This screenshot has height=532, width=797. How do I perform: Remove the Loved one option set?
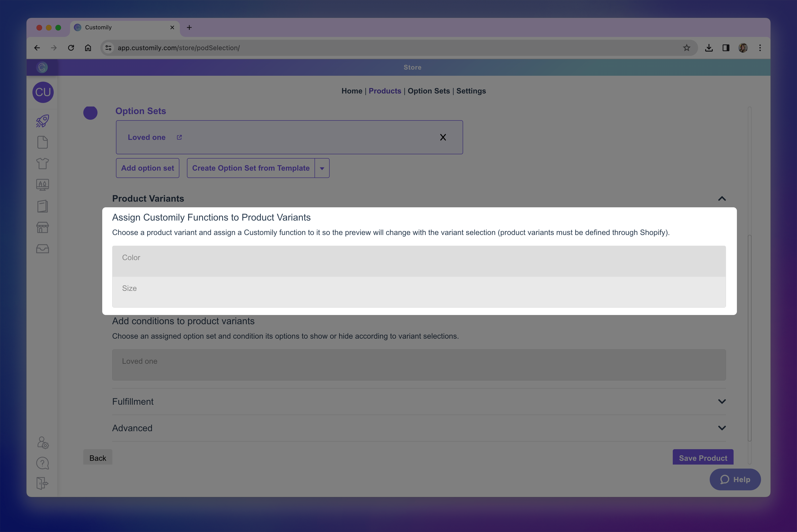443,137
